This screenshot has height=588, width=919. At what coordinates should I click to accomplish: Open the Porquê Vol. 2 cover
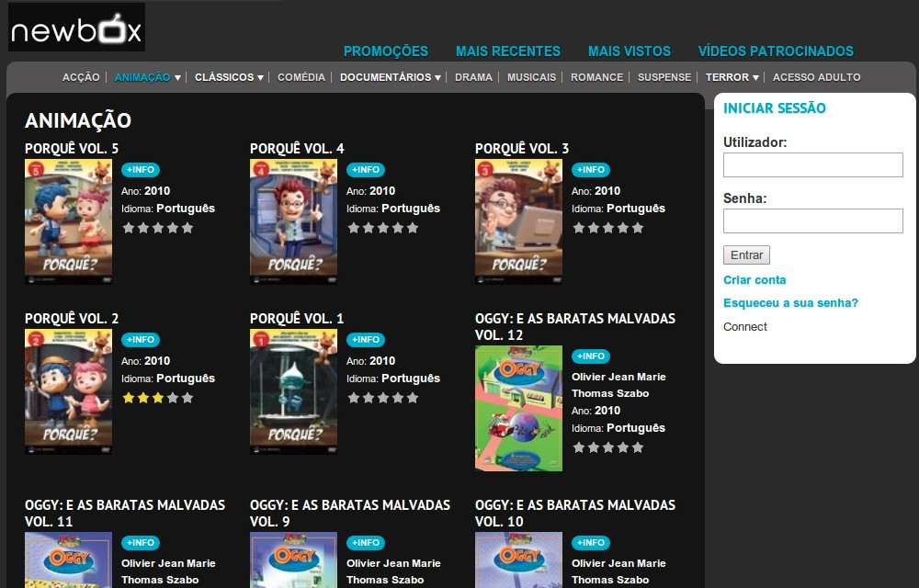coord(69,391)
